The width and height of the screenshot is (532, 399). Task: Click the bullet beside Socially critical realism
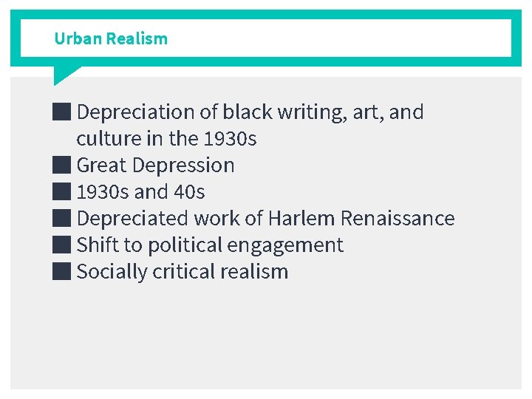click(x=62, y=271)
